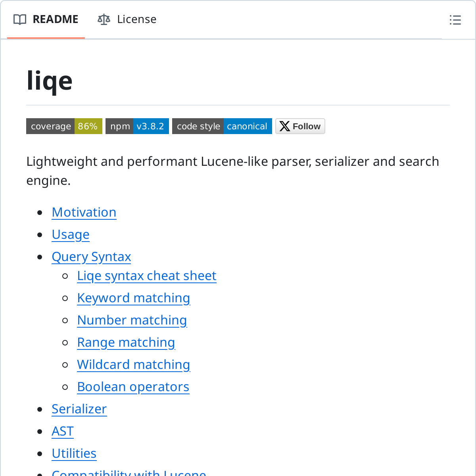Go to Range matching section
Image resolution: width=476 pixels, height=476 pixels.
click(x=126, y=342)
